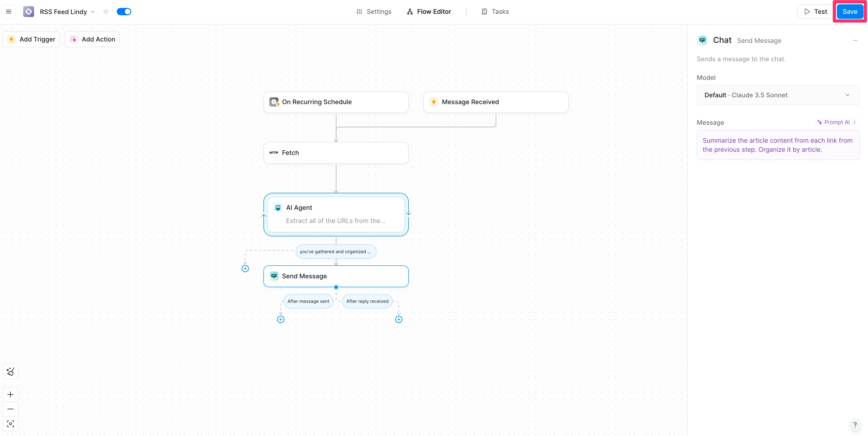Click the star favorite icon
This screenshot has width=868, height=436.
(x=106, y=11)
